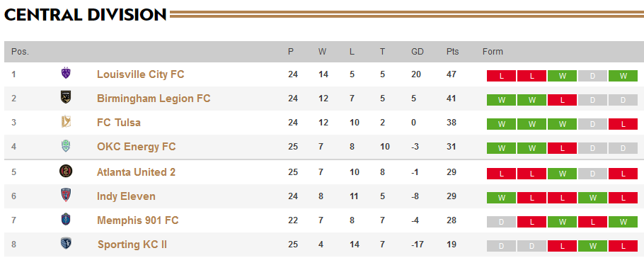Click the Pts column header
644x258 pixels.
453,52
